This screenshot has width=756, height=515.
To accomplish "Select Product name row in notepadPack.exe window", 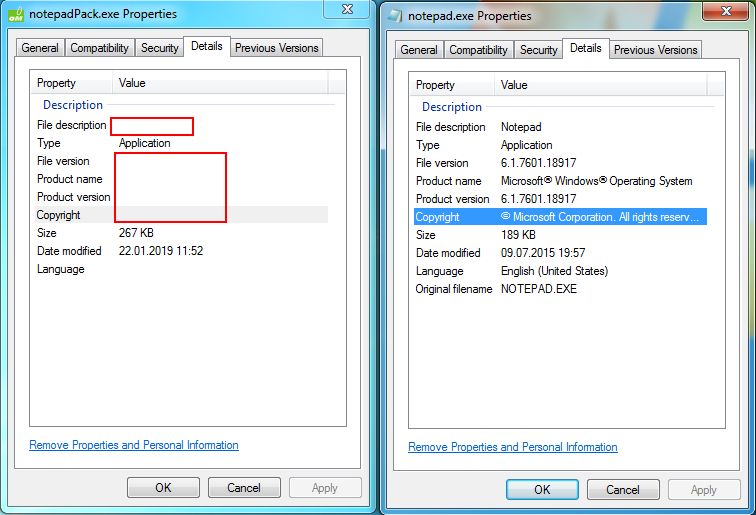I will tap(180, 179).
